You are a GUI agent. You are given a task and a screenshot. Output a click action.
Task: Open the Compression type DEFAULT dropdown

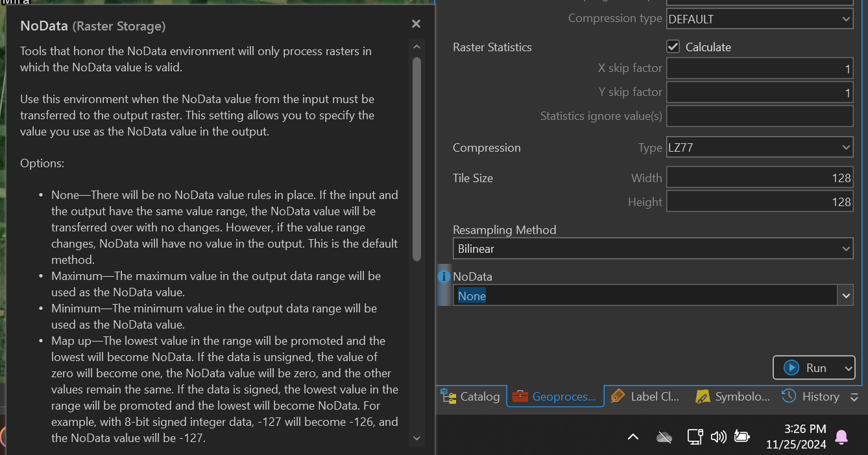pos(847,19)
